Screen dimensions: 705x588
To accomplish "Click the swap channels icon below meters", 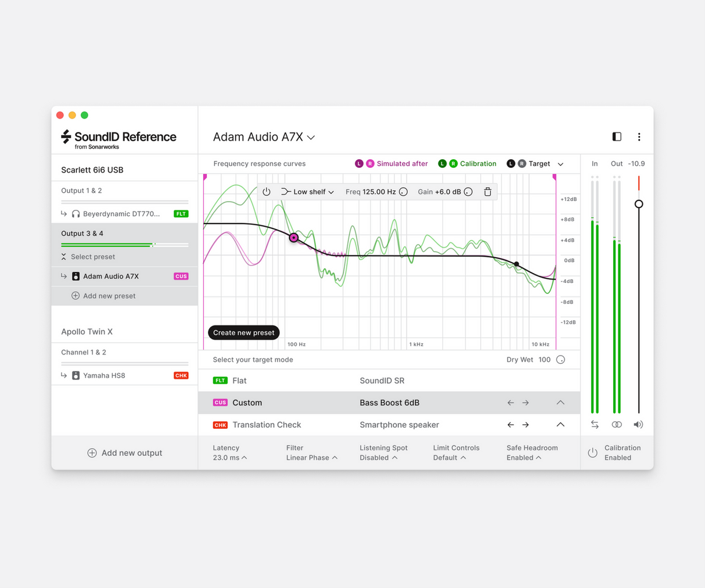I will point(595,425).
